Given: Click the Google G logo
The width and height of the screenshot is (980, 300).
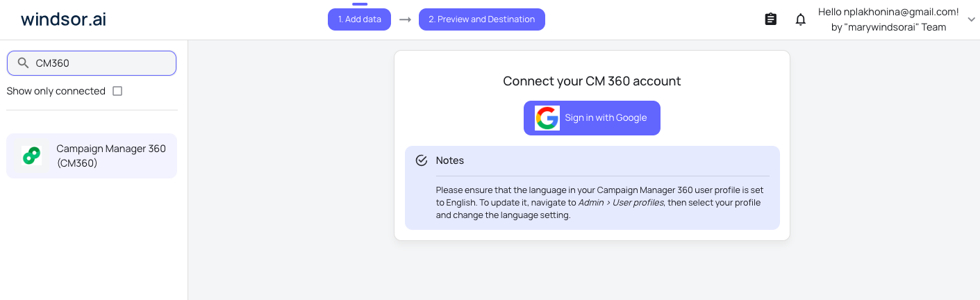Looking at the screenshot, I should point(547,118).
